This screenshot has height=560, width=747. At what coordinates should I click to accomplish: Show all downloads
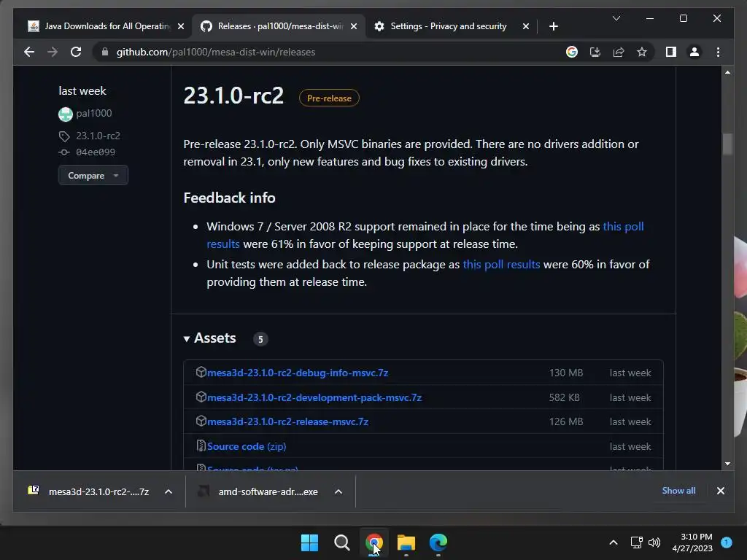coord(678,491)
